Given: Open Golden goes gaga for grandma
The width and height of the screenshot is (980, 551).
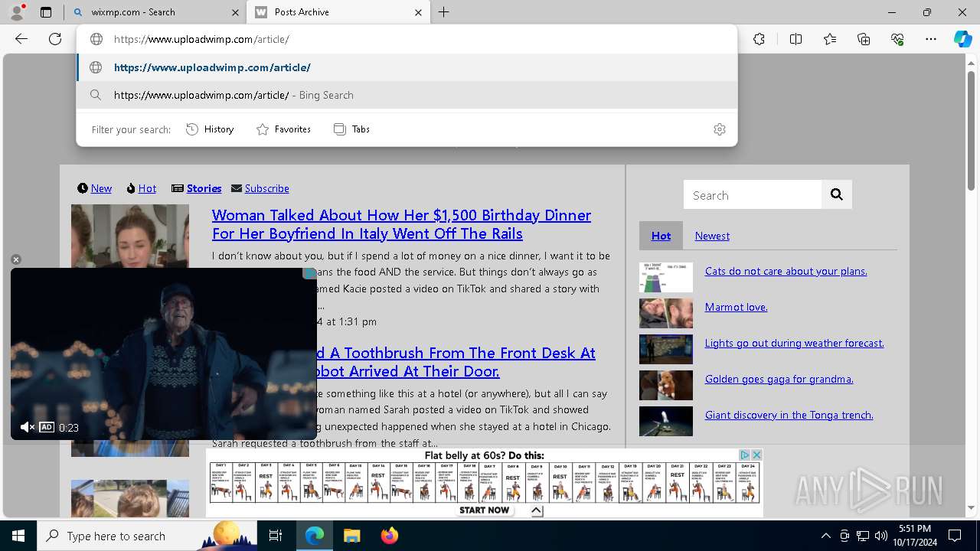Looking at the screenshot, I should [779, 379].
